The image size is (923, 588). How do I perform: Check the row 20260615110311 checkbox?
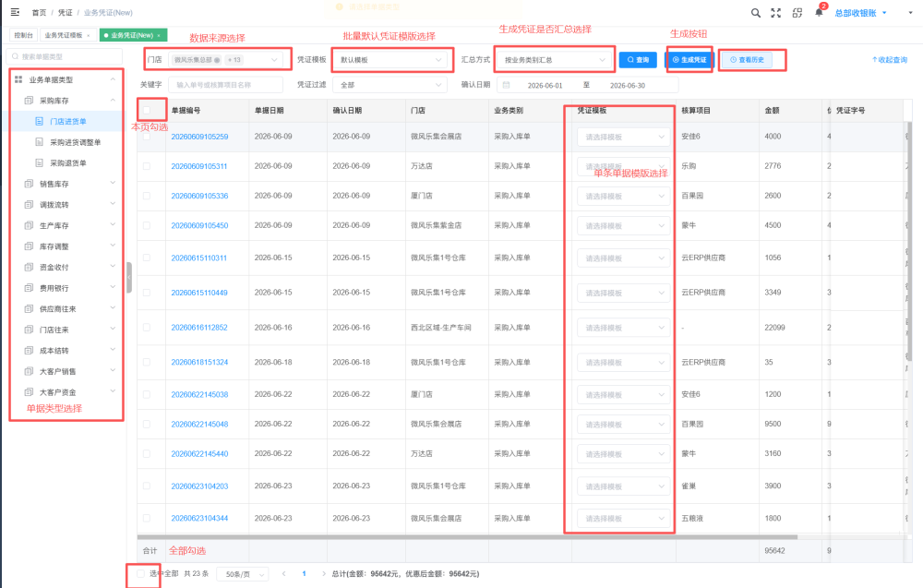pyautogui.click(x=147, y=258)
